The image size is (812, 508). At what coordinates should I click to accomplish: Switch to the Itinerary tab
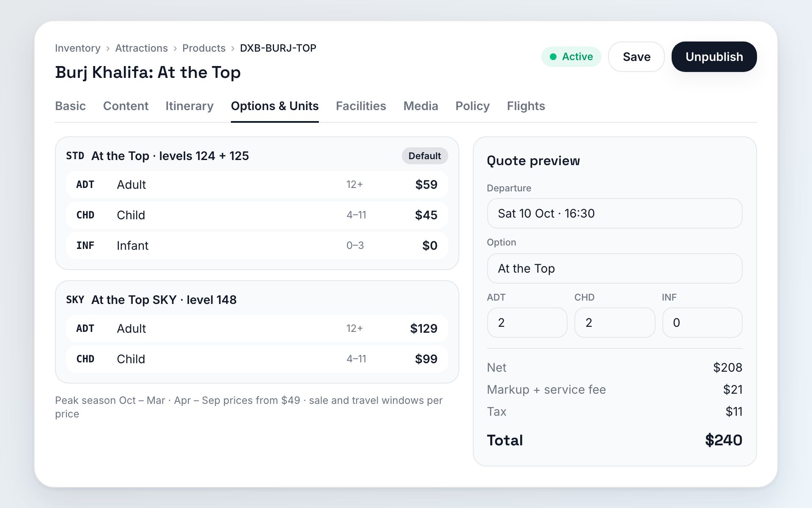[189, 106]
